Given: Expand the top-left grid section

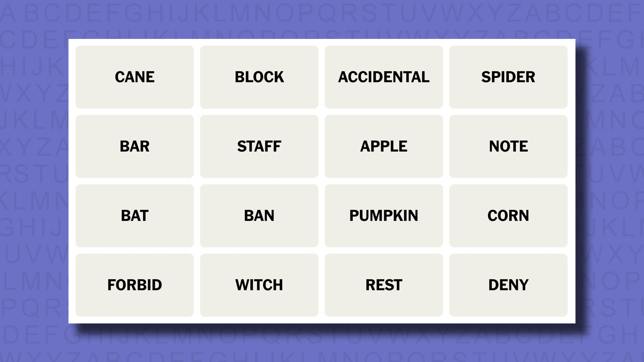Looking at the screenshot, I should click(135, 76).
